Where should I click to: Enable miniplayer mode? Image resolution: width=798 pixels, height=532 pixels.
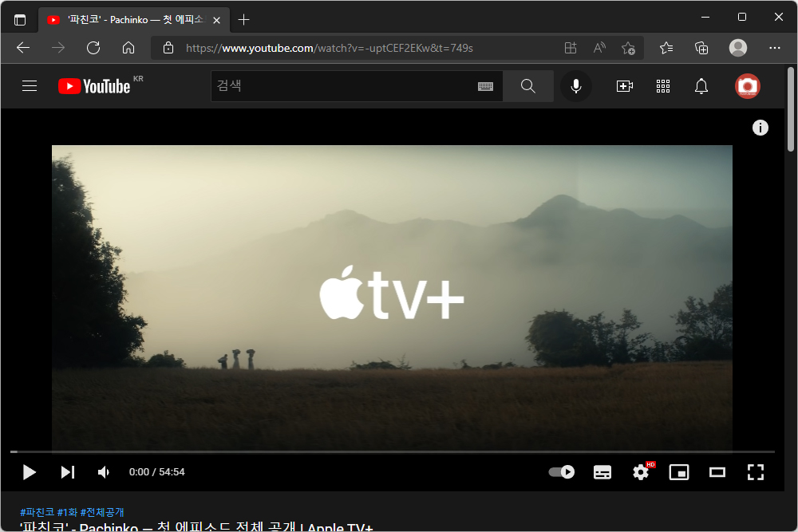tap(679, 472)
